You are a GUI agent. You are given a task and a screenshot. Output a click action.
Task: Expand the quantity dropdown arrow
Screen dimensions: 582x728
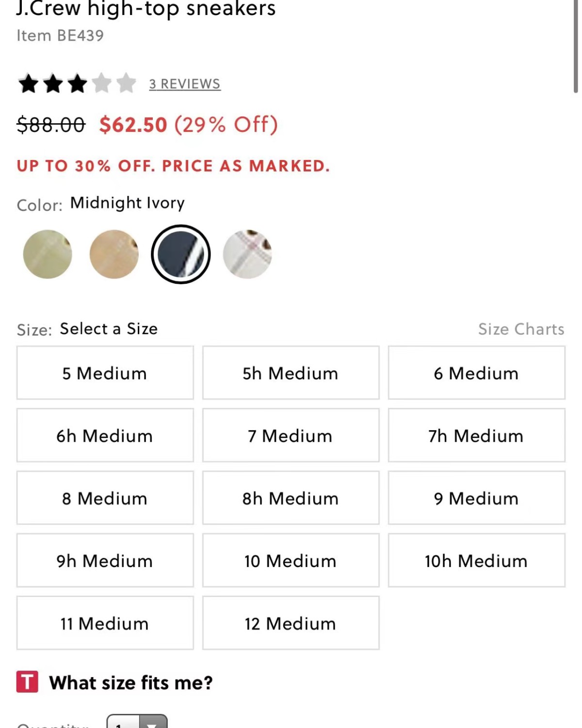pos(152,724)
